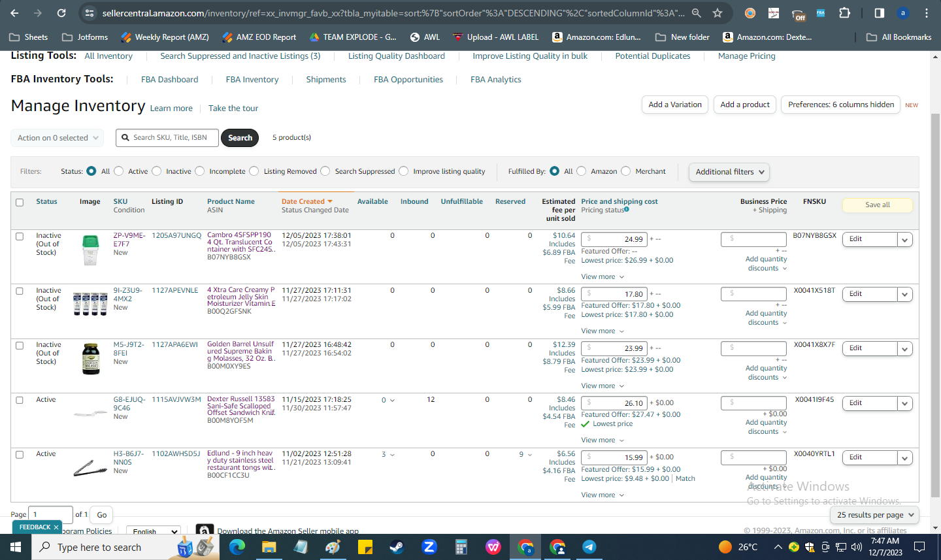Open the Listing Quality Dashboard tab
941x560 pixels.
tap(397, 56)
